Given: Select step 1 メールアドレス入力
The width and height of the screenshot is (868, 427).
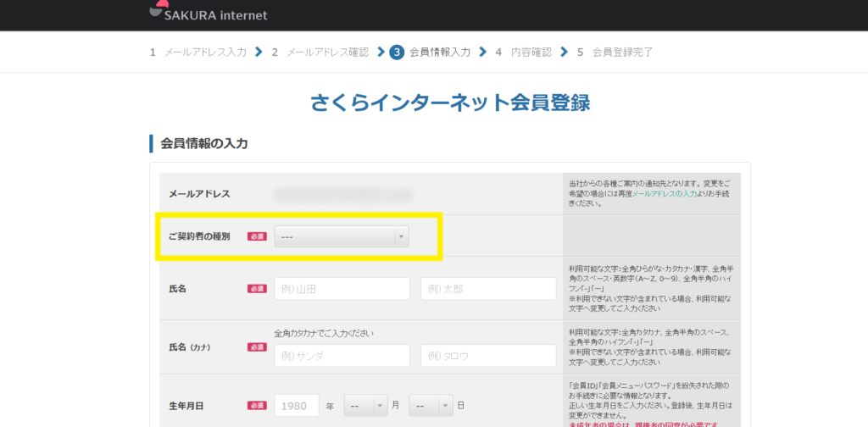Looking at the screenshot, I should click(198, 53).
